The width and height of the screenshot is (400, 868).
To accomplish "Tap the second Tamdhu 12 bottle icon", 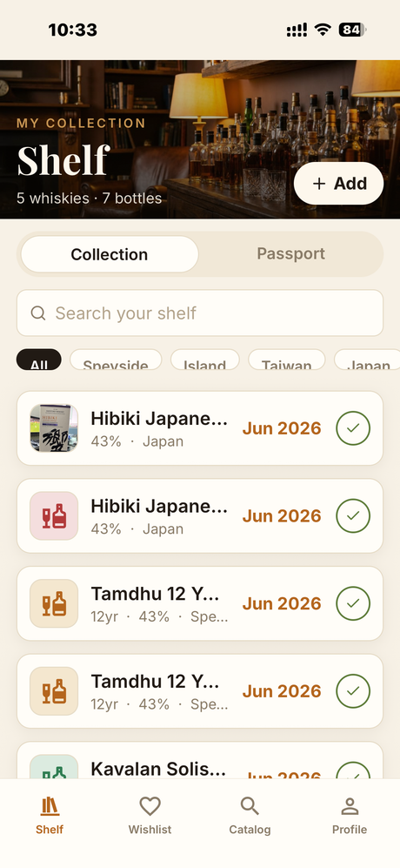I will (x=54, y=691).
